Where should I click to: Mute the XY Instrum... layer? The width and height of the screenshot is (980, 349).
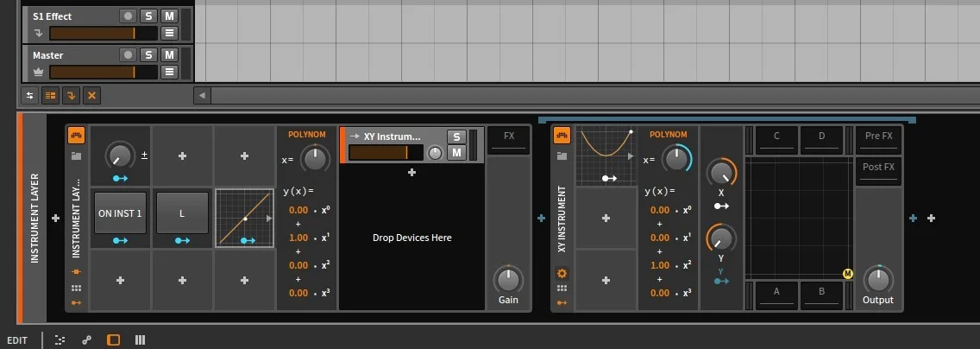456,153
